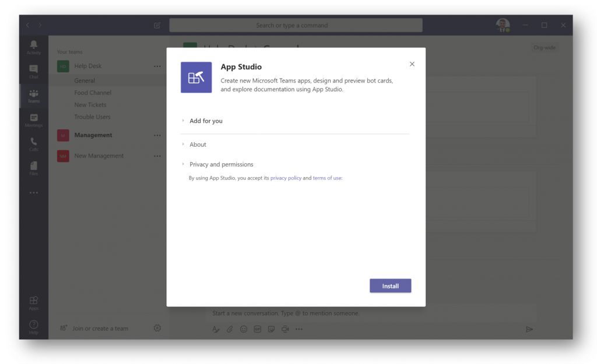Screen dimensions: 597x364
Task: Open the Meetings calendar icon
Action: point(33,120)
